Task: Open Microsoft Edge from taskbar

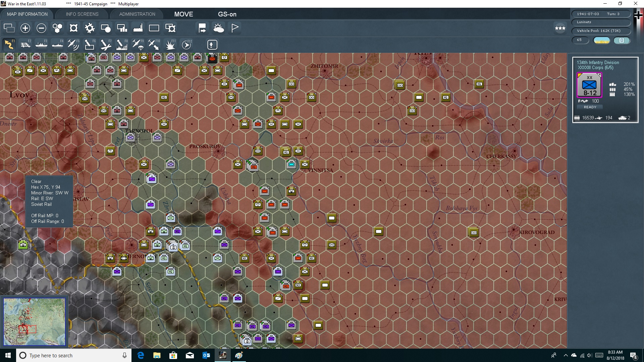Action: coord(141,355)
